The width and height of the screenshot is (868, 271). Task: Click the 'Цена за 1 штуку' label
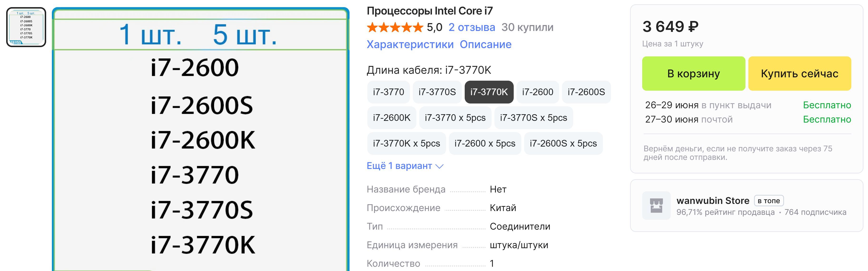tap(673, 44)
